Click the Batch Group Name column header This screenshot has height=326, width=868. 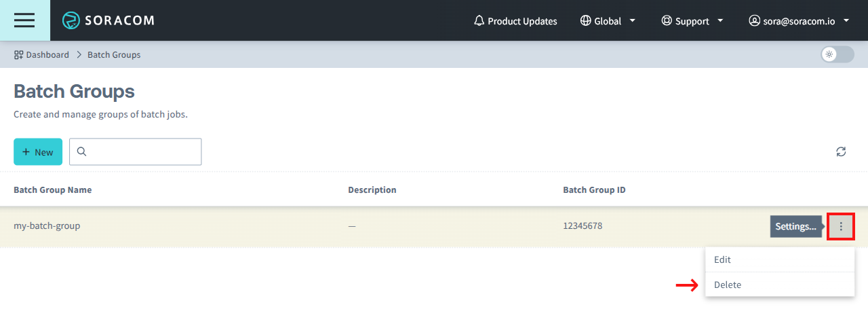(x=52, y=189)
